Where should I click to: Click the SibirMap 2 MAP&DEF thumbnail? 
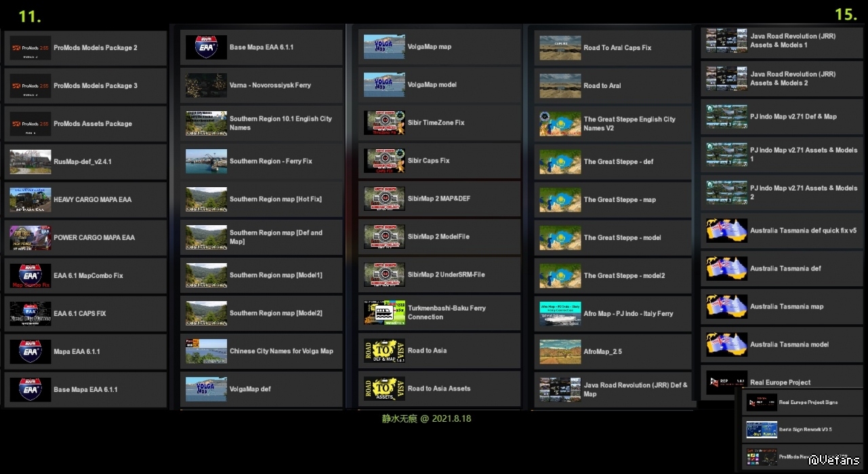click(384, 199)
